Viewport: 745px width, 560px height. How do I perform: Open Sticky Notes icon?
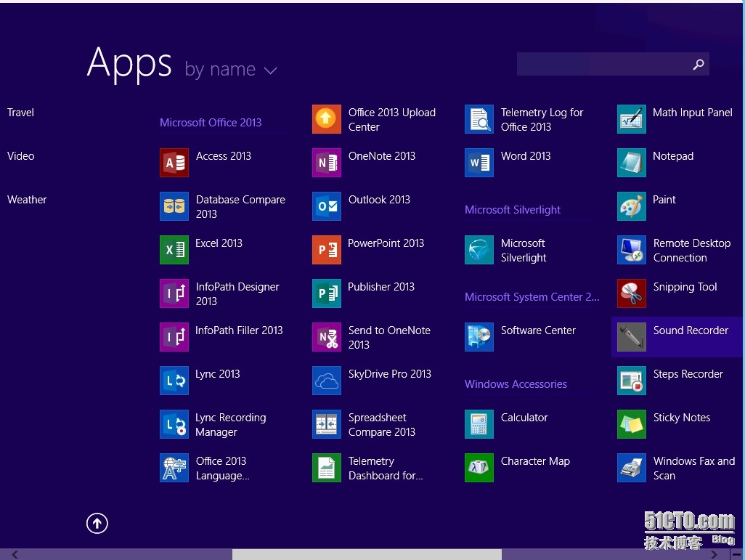pos(632,424)
